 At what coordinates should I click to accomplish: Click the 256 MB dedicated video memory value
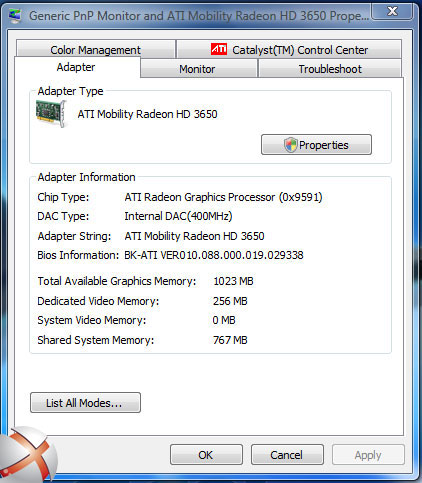pos(230,301)
